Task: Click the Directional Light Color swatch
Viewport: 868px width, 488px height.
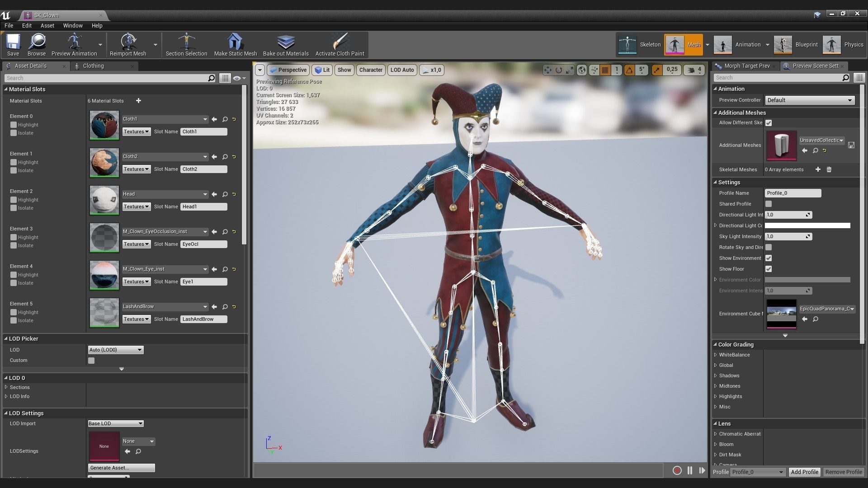Action: tap(807, 225)
